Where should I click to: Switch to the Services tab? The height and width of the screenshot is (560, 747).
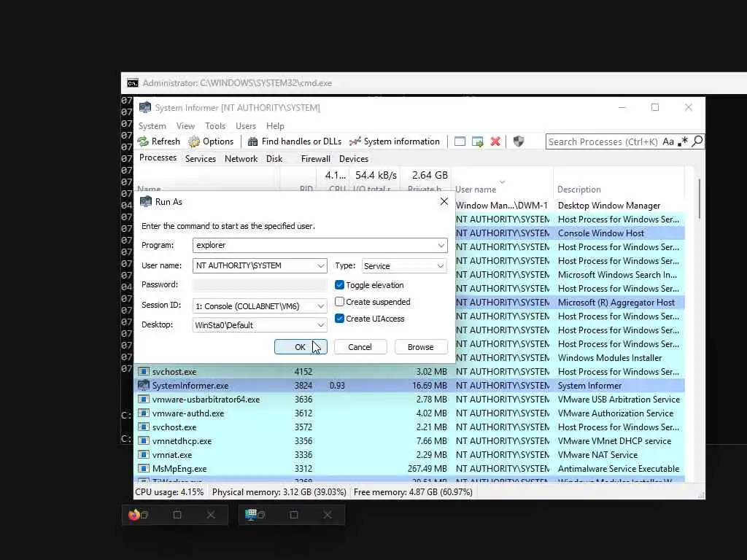[200, 158]
